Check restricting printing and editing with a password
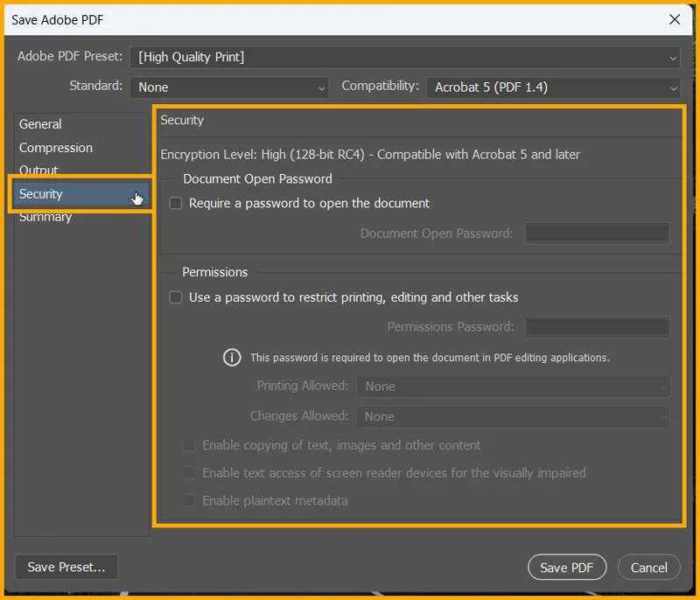 tap(175, 297)
